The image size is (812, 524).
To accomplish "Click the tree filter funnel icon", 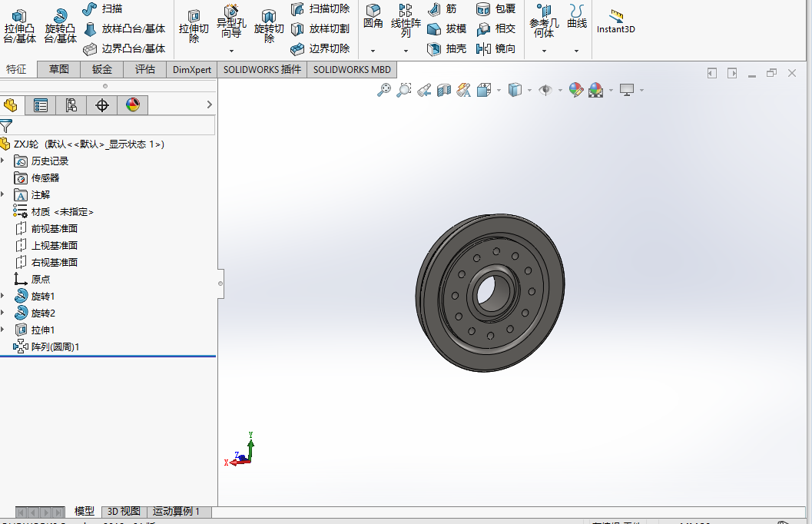I will 6,126.
